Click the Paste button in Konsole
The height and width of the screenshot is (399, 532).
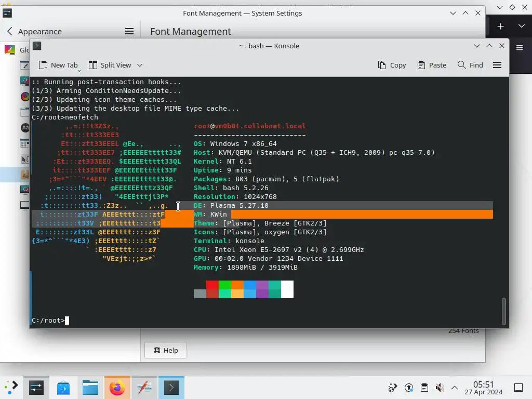(x=432, y=65)
